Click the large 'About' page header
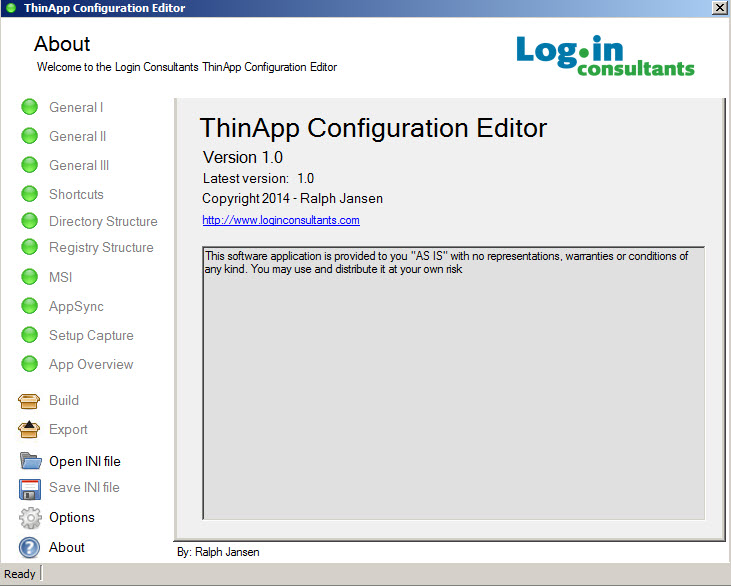731x586 pixels. [62, 44]
